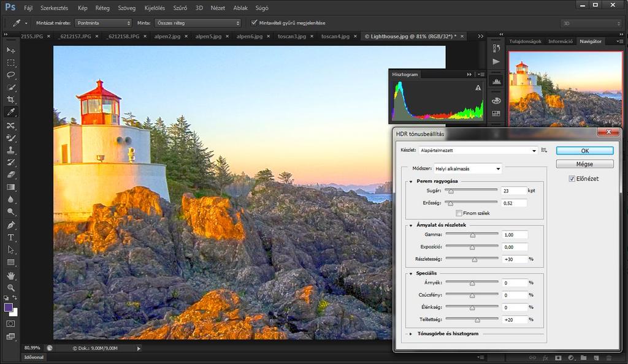Select the Rectangular Marquee tool
Viewport: 628px width, 364px height.
pos(11,63)
